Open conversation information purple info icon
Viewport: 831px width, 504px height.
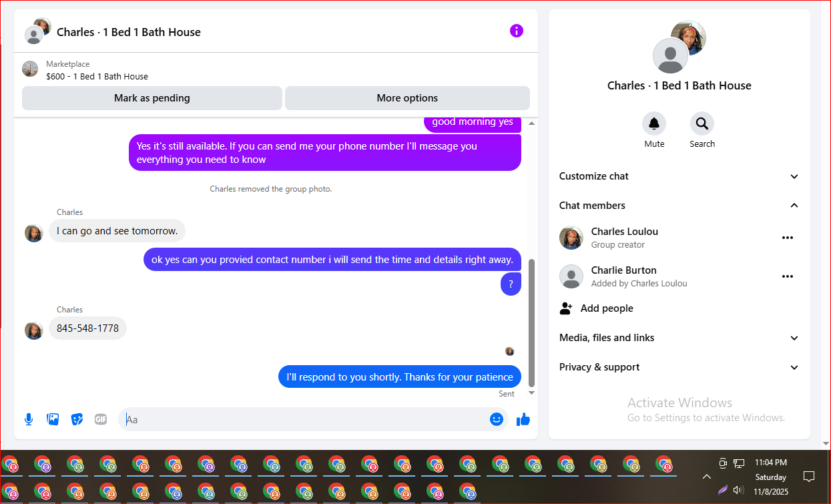517,31
